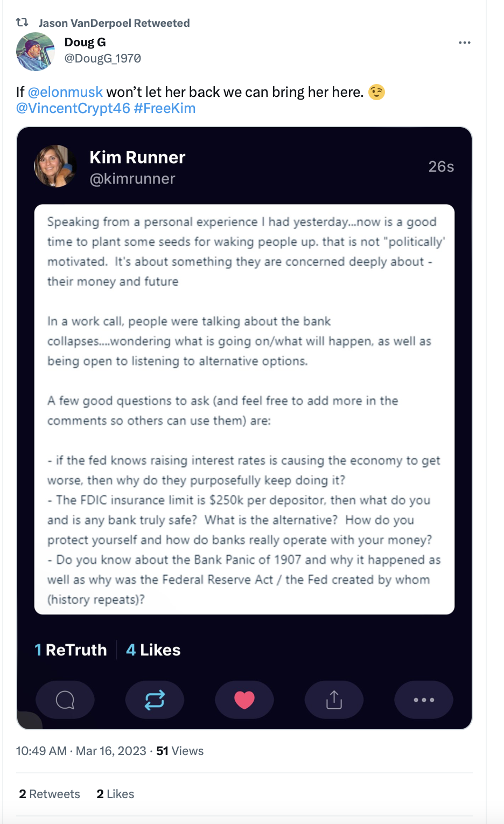Click the Doug G display name
Viewport: 504px width, 824px height.
coord(85,42)
